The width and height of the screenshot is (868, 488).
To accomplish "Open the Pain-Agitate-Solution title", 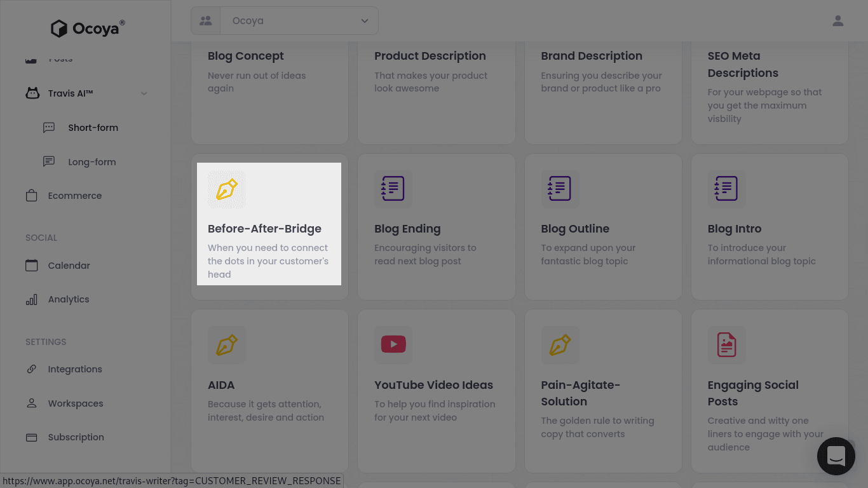I will click(581, 393).
